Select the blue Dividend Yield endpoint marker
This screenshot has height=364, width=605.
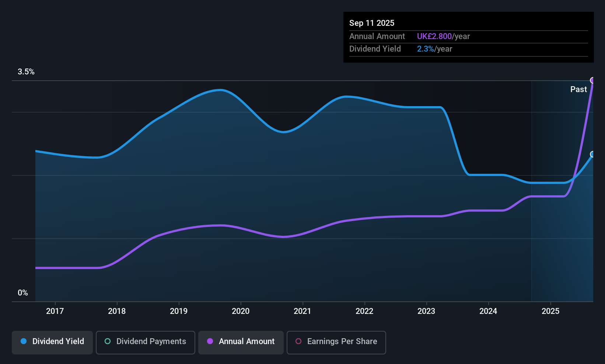click(592, 154)
